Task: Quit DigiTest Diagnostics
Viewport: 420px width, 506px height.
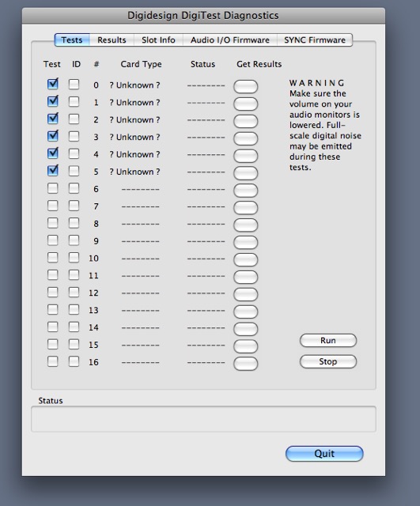Action: (324, 454)
